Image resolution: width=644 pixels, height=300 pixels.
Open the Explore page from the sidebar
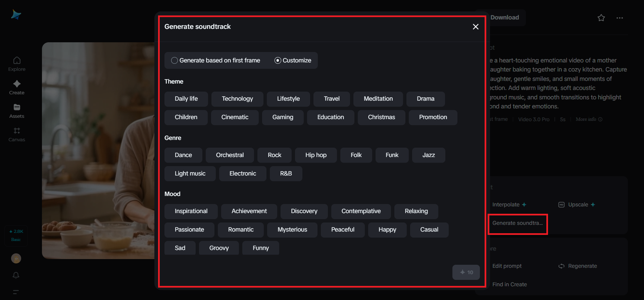(16, 64)
